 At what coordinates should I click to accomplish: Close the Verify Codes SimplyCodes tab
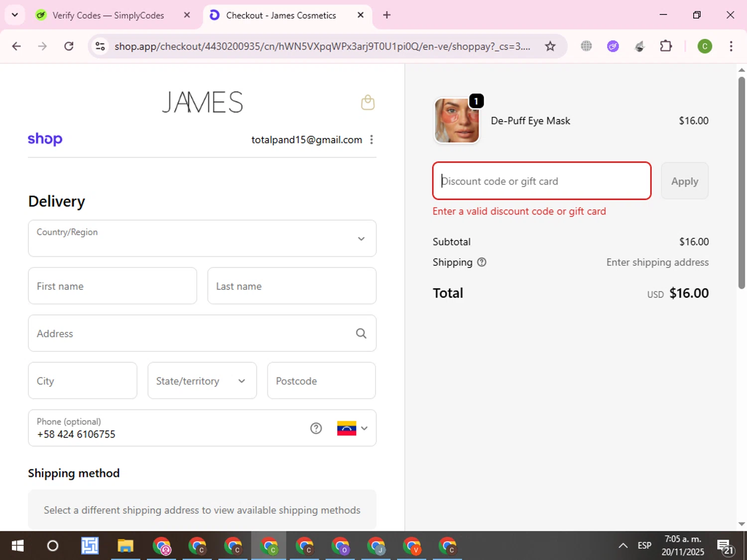[x=187, y=15]
